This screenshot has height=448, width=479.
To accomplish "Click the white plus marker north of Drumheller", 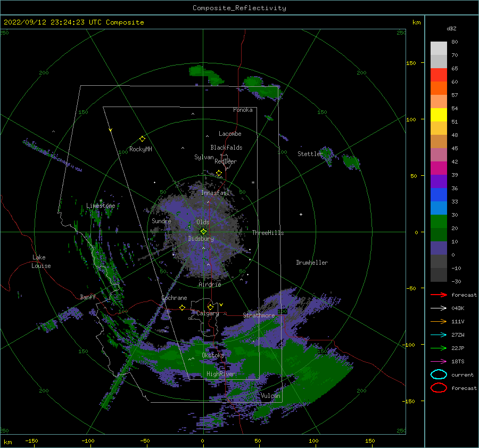I will coord(301,214).
